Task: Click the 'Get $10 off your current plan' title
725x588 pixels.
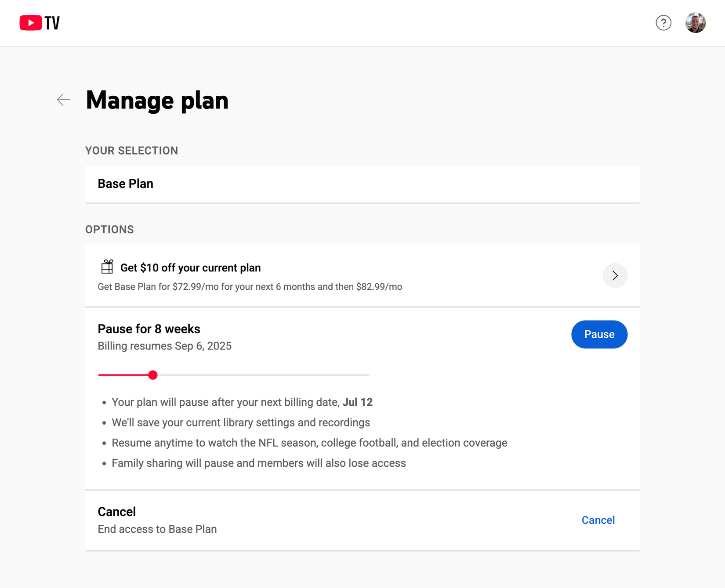Action: coord(190,268)
